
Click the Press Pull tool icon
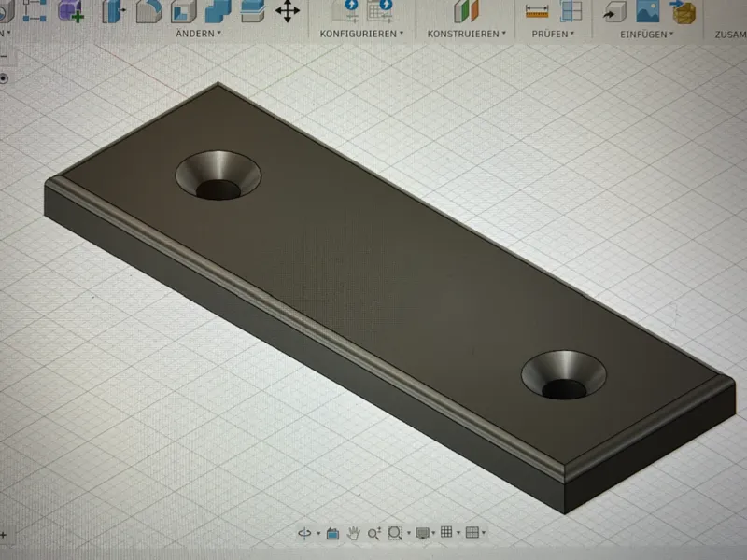point(113,11)
